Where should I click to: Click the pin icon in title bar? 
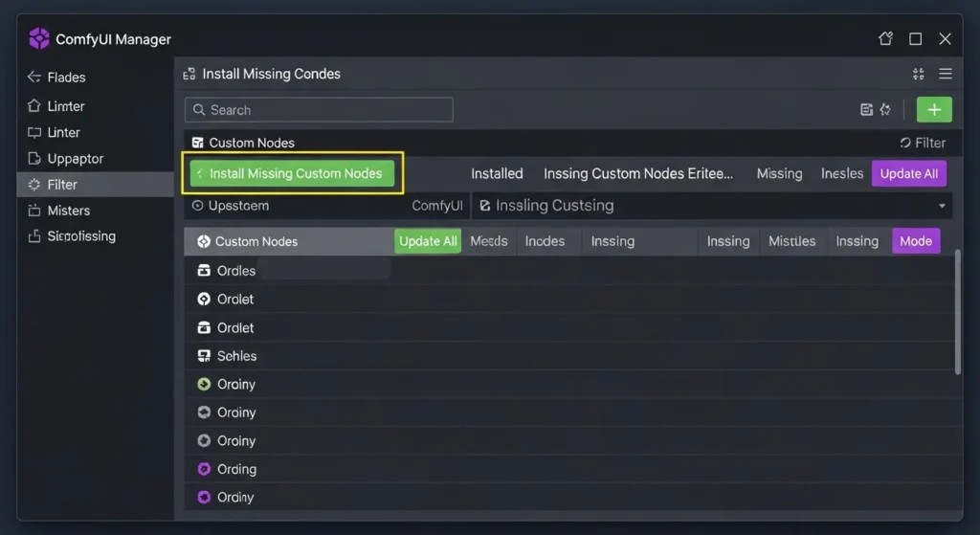point(885,39)
